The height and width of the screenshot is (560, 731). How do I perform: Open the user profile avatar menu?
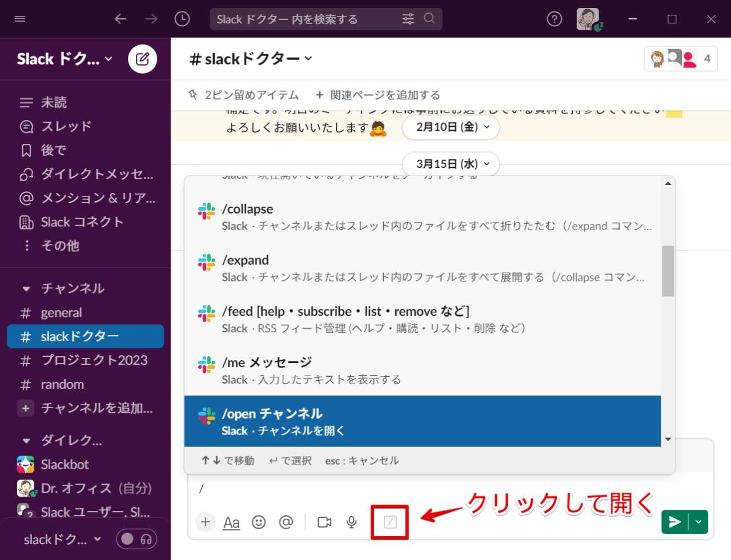pyautogui.click(x=589, y=19)
